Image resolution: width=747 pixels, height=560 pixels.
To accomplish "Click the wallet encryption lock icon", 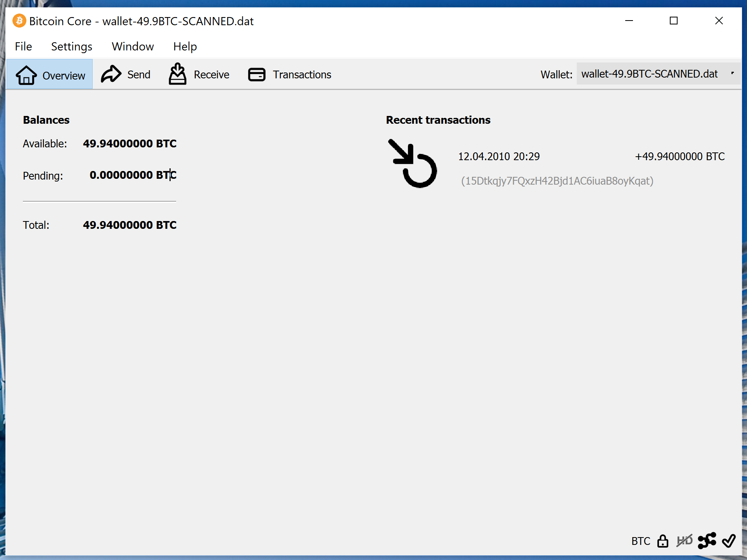I will tap(663, 541).
